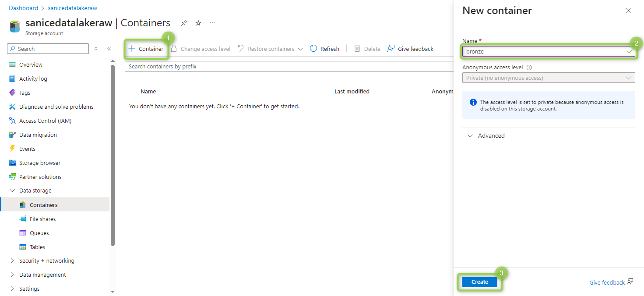
Task: Click the Overview icon in sidebar
Action: 12,64
